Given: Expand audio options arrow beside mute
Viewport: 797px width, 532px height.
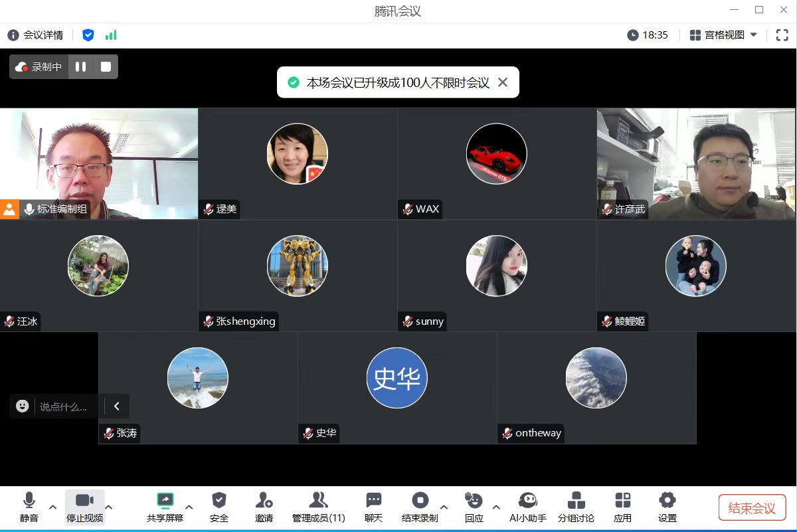Looking at the screenshot, I should 53,507.
